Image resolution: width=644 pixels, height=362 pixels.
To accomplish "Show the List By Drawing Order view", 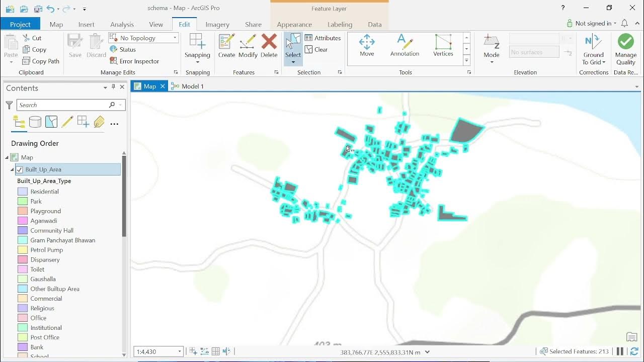I will (x=19, y=122).
